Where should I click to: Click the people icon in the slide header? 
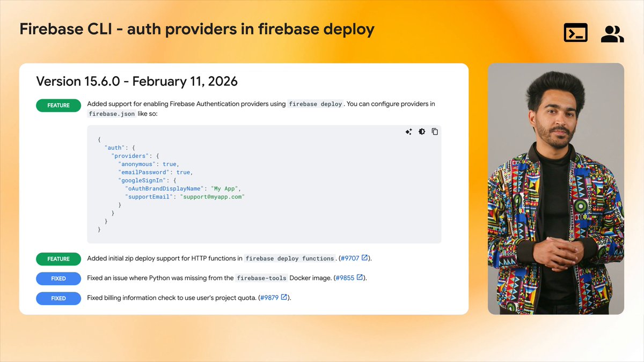coord(612,34)
